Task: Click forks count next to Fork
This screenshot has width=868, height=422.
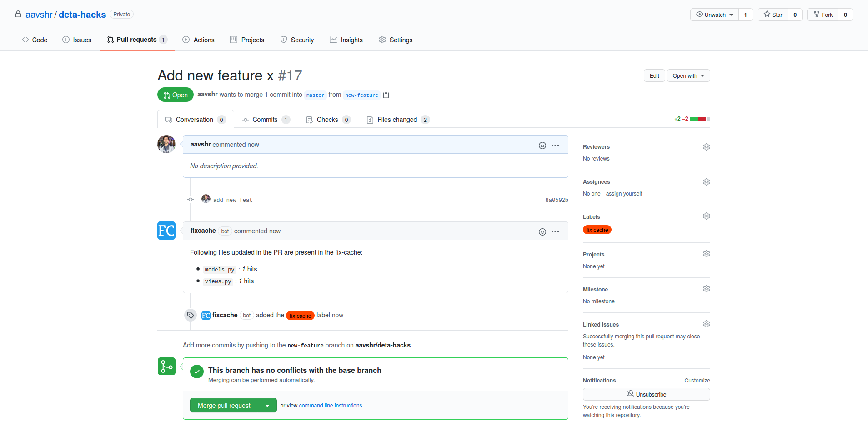Action: pos(845,15)
